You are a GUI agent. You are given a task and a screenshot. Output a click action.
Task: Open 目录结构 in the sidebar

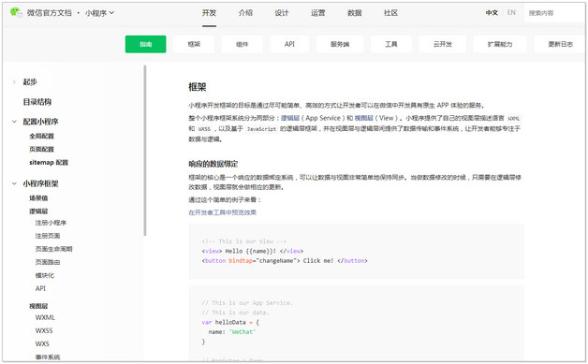[37, 102]
